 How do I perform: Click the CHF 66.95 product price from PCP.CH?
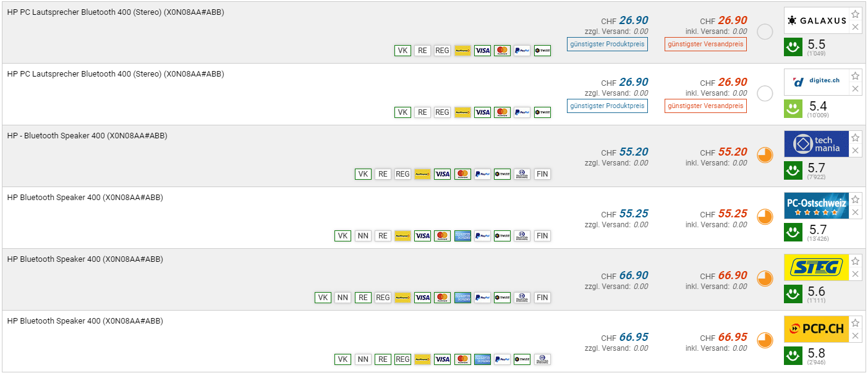(634, 337)
